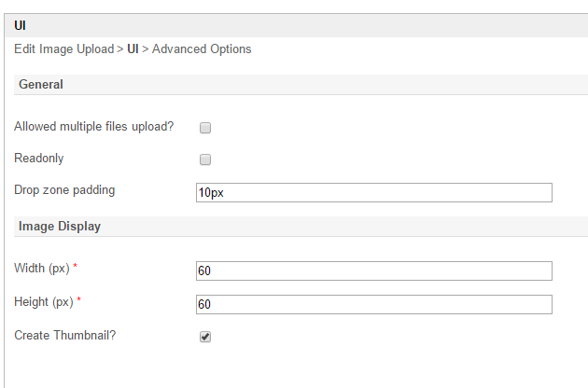Click the General section header
This screenshot has height=388, width=588.
(x=41, y=85)
